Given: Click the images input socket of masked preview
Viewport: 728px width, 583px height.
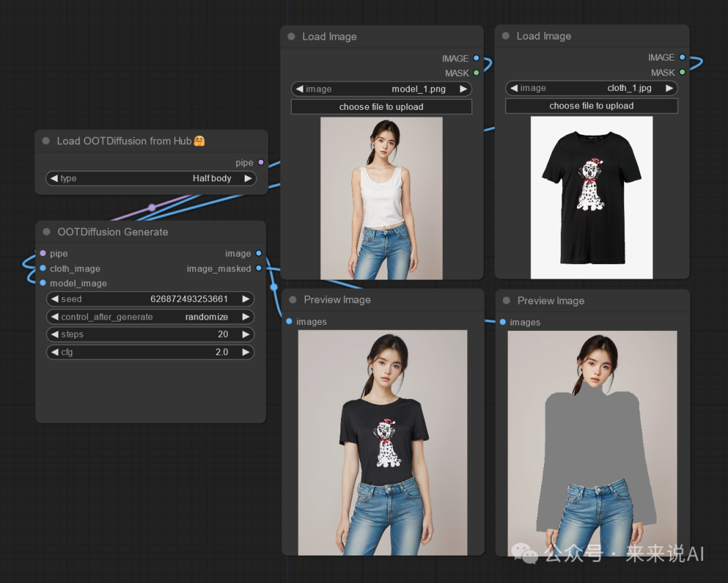Looking at the screenshot, I should pos(502,321).
